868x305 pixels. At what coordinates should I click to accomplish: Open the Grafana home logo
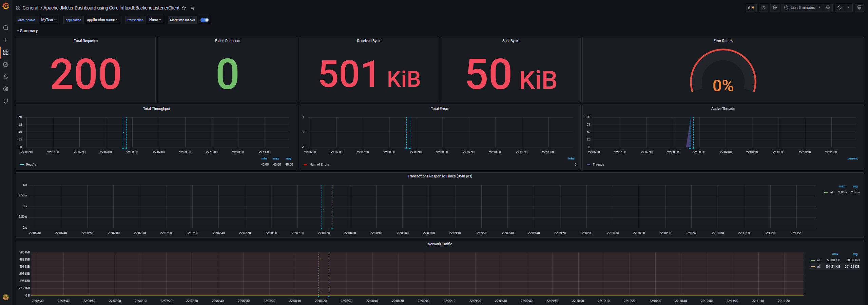pyautogui.click(x=5, y=6)
